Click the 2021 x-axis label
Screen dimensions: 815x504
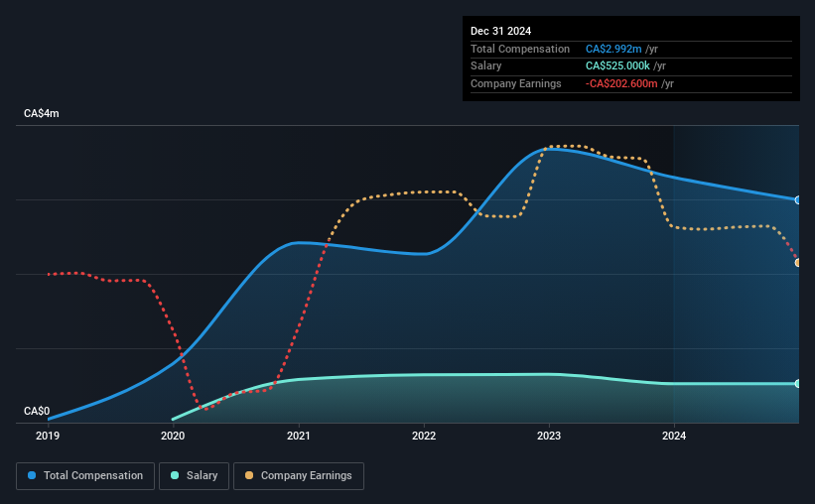pos(299,436)
